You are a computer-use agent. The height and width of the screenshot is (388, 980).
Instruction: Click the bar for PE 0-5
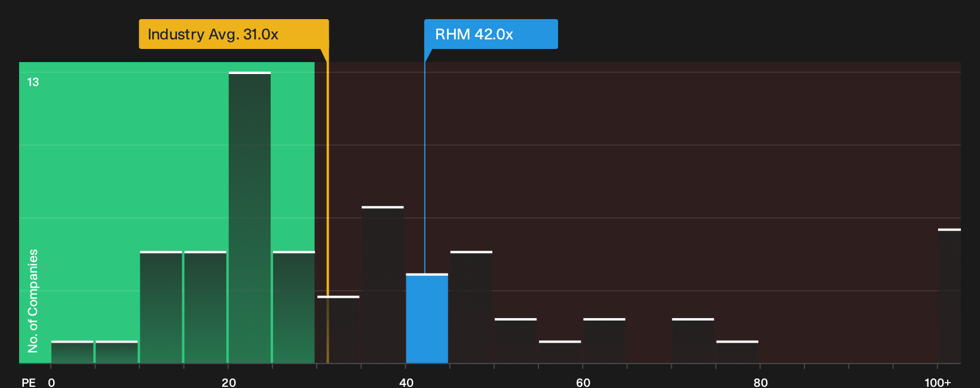point(72,352)
